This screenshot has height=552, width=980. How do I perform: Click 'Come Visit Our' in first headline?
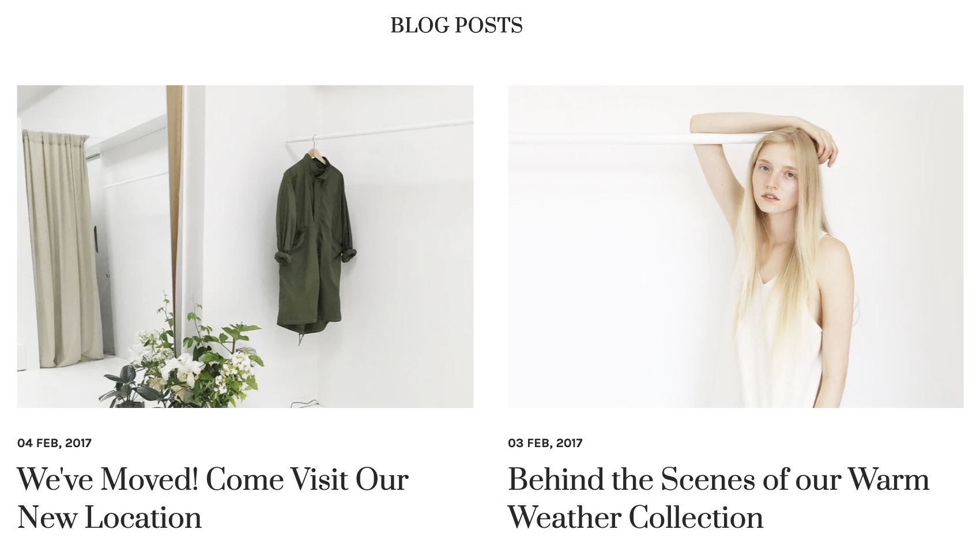click(x=307, y=479)
